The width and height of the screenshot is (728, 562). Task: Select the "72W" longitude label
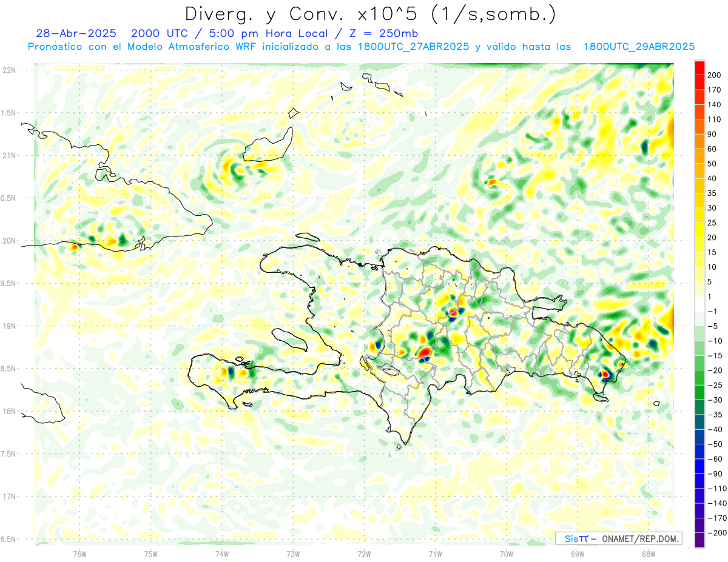[364, 554]
